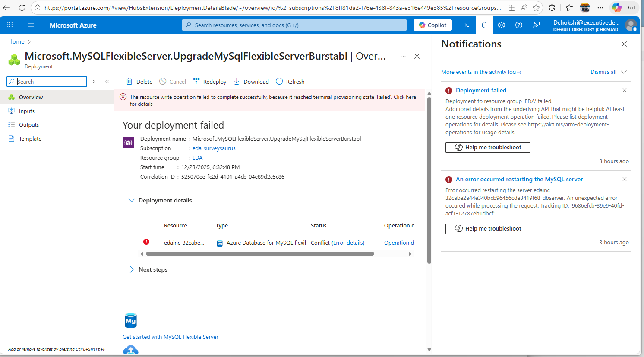The height and width of the screenshot is (357, 644).
Task: Click the deployment cube icon near Deployment name
Action: coord(128,143)
